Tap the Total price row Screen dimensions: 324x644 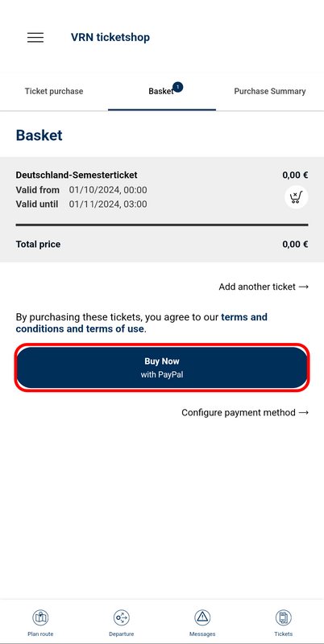[x=162, y=245]
